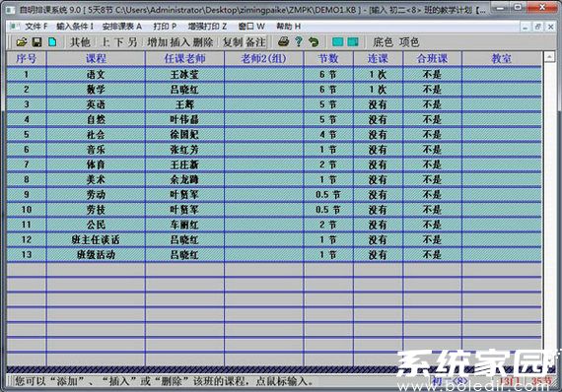Click teacher 徐国妃 in row 5

click(184, 135)
